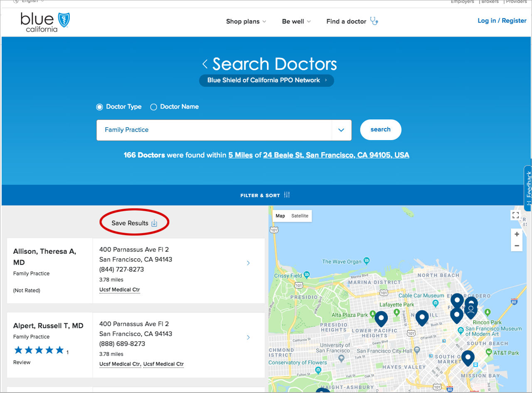Expand the Be well menu
This screenshot has height=393, width=532.
[296, 22]
